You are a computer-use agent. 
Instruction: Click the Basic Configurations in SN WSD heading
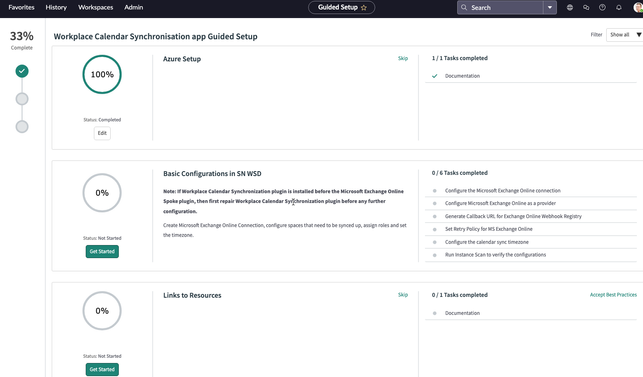pyautogui.click(x=212, y=174)
